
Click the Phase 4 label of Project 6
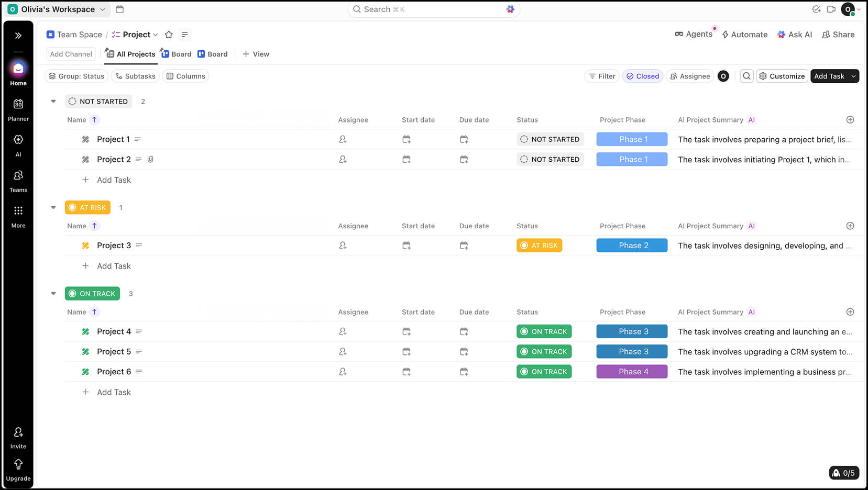tap(632, 372)
